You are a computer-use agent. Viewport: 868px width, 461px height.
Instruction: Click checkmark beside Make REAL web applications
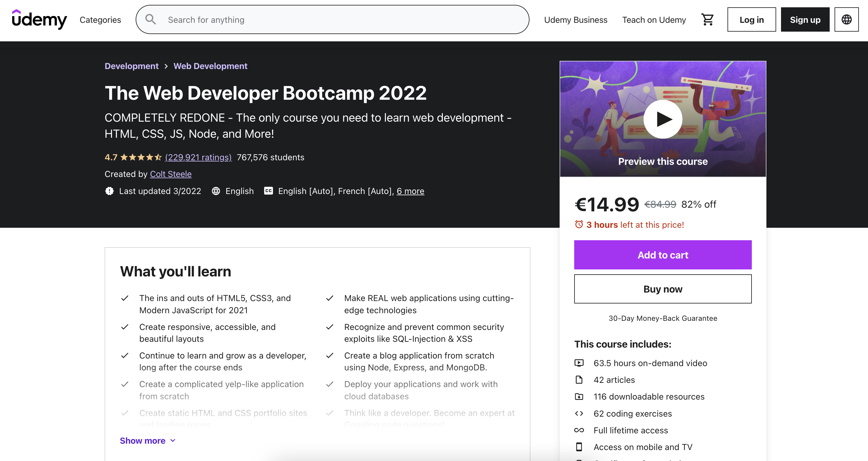coord(330,298)
